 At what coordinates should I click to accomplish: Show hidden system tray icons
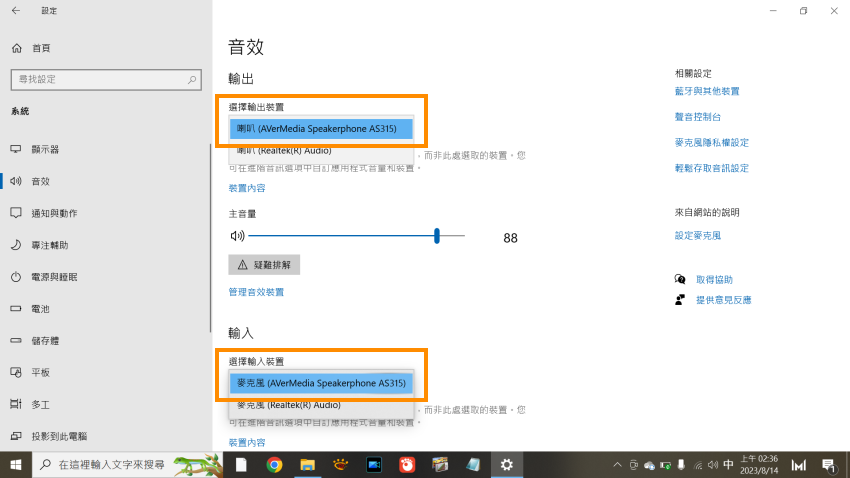(x=617, y=465)
